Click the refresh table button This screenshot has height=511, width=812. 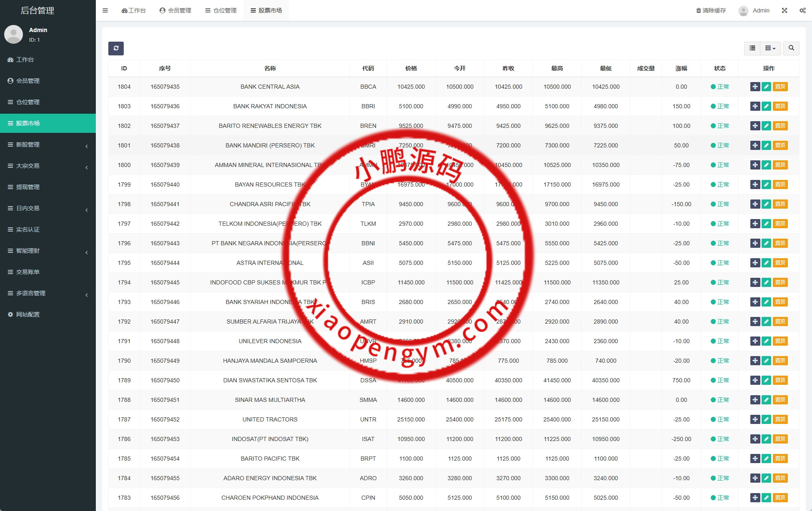116,48
